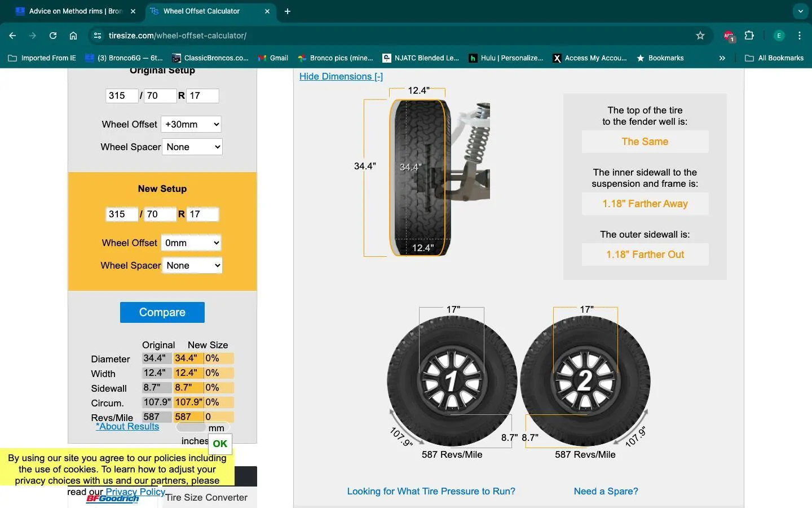
Task: Select the 1.18" Farther Out result
Action: coord(645,255)
